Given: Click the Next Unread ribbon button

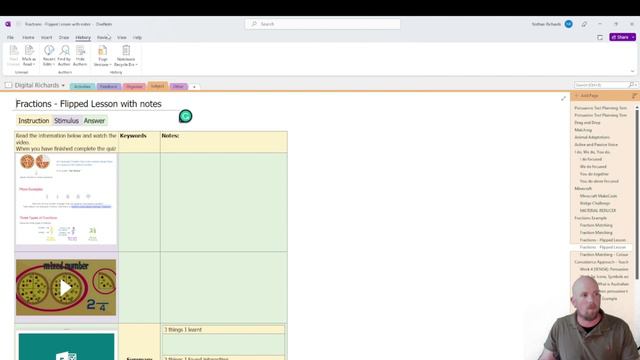Looking at the screenshot, I should 13,56.
